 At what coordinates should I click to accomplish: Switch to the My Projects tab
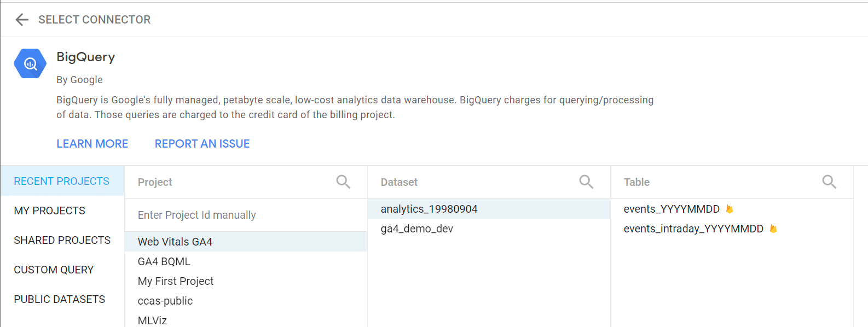coord(50,211)
